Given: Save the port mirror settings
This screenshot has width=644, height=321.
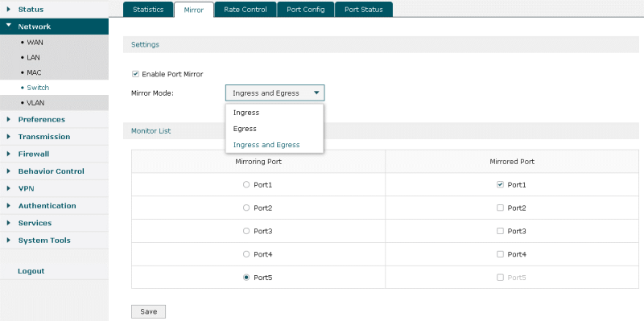Looking at the screenshot, I should pos(148,311).
